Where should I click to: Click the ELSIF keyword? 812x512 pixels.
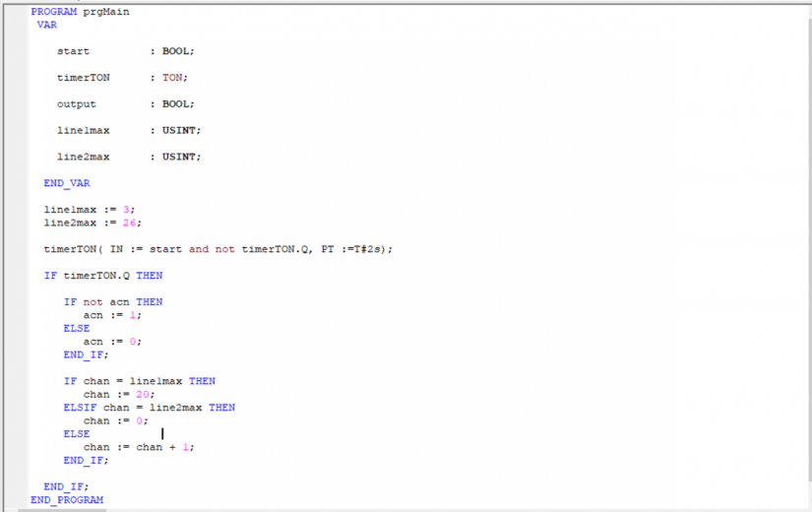[80, 408]
